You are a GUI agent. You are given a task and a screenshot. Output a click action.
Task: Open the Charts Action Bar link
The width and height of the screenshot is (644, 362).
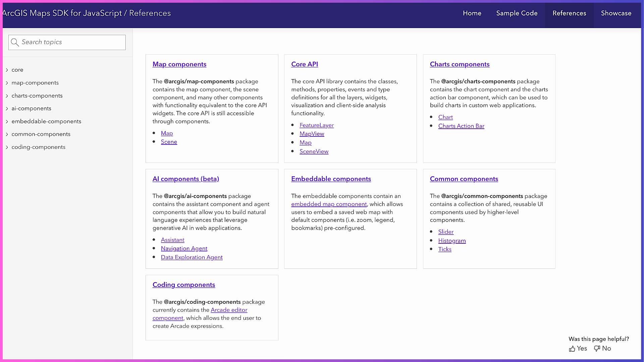(461, 126)
